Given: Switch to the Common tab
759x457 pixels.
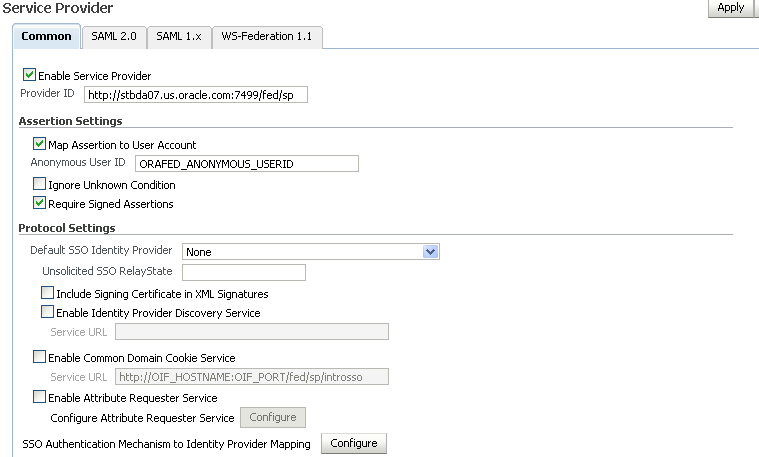Looking at the screenshot, I should point(46,36).
